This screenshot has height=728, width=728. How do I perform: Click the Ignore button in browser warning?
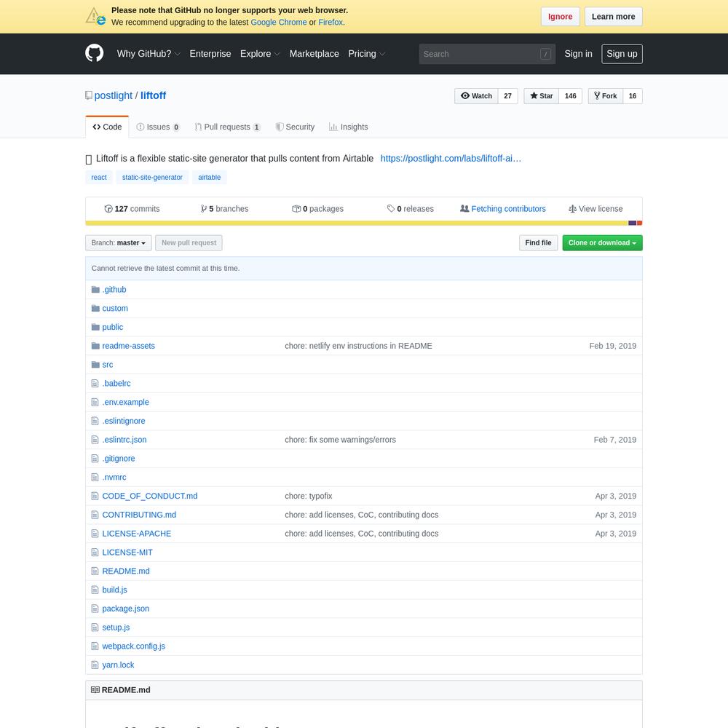click(x=560, y=17)
